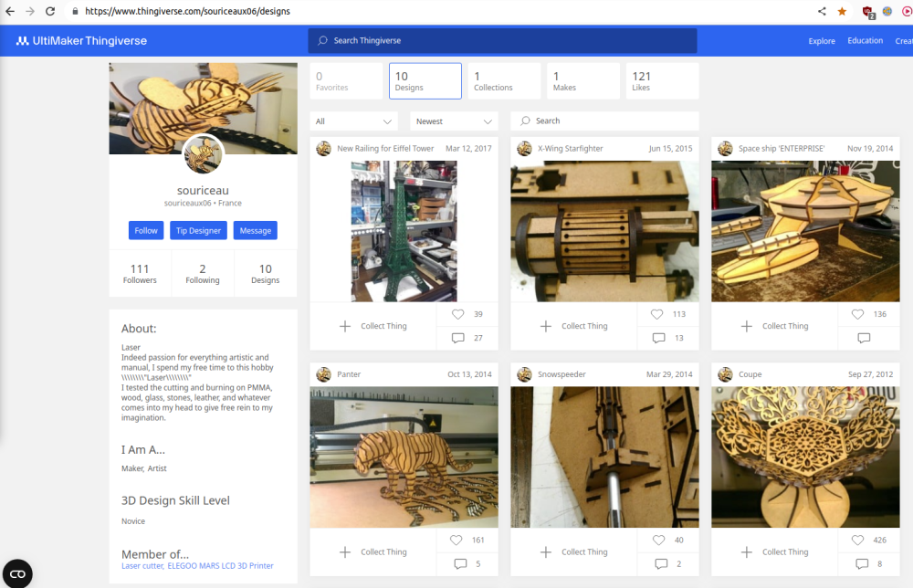913x588 pixels.
Task: Open the Eiffel Tower thumbnail image
Action: tap(404, 231)
